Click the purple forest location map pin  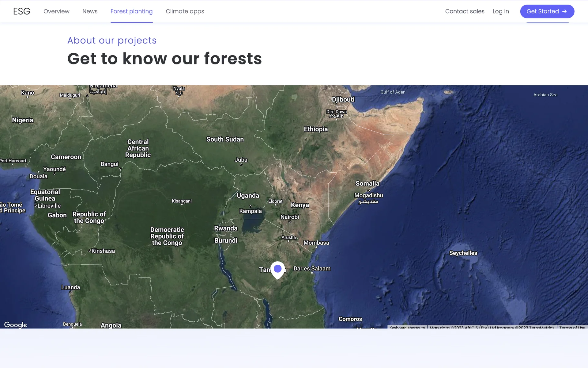[277, 269]
